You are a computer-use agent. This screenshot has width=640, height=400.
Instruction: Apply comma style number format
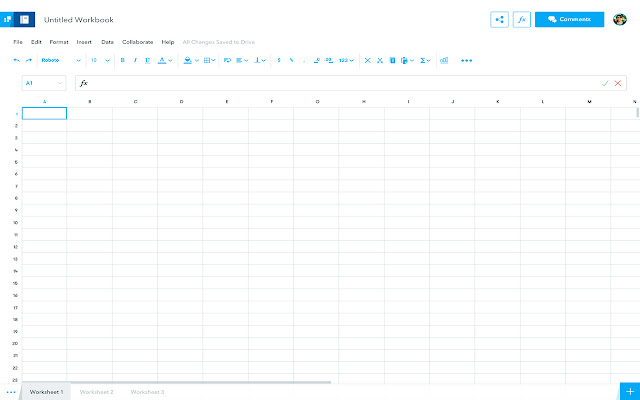click(304, 61)
